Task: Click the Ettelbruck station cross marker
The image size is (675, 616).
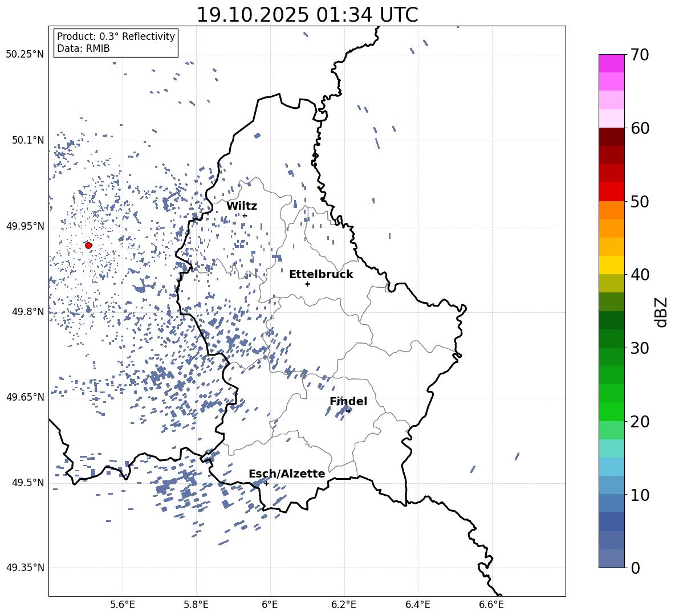Action: coord(307,284)
